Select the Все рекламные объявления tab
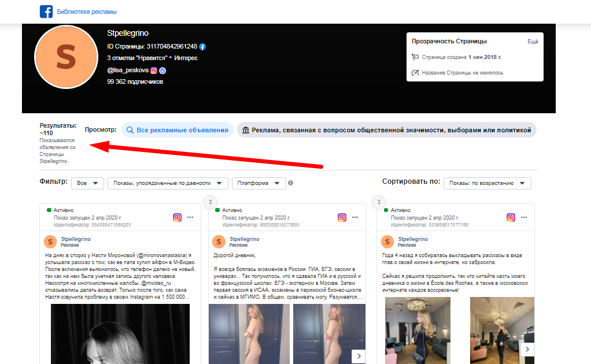Viewport: 591px width, 364px height. (x=177, y=130)
